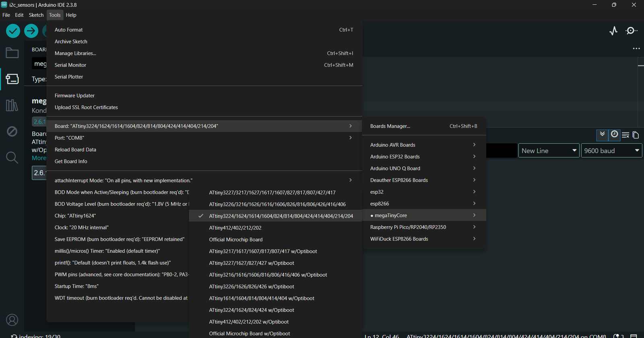Open the New Line ending dropdown

(x=549, y=150)
